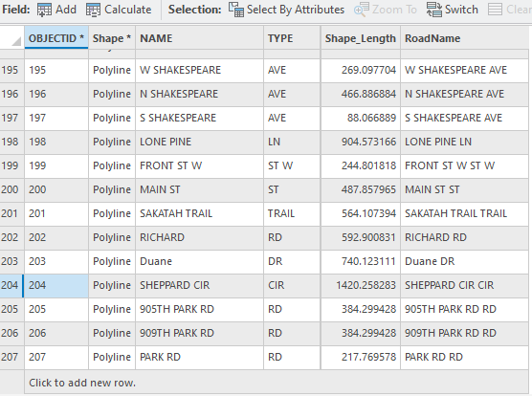Select row header 207
Image resolution: width=532 pixels, height=396 pixels.
point(11,357)
